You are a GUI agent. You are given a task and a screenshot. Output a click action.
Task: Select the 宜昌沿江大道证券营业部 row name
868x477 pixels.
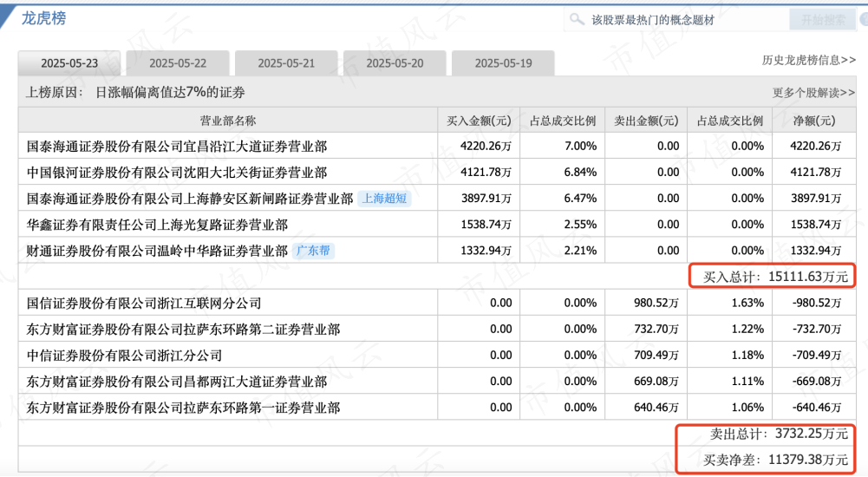click(x=177, y=147)
